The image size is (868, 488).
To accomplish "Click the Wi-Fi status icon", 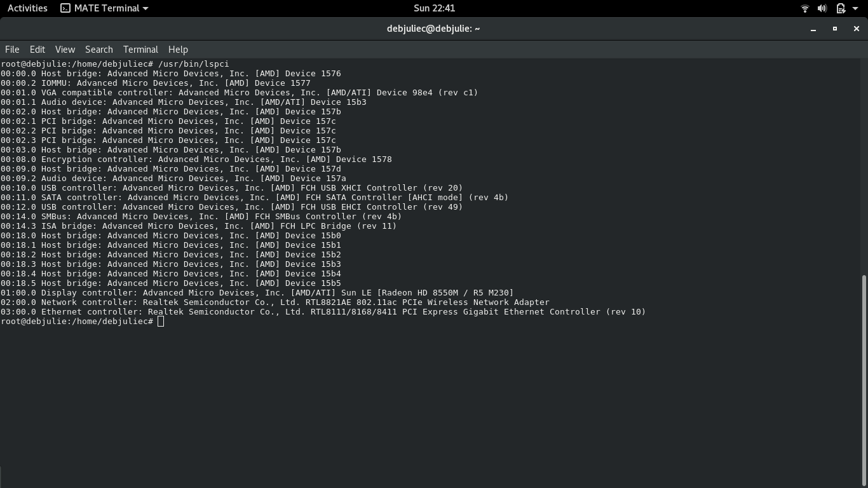I will 804,8.
